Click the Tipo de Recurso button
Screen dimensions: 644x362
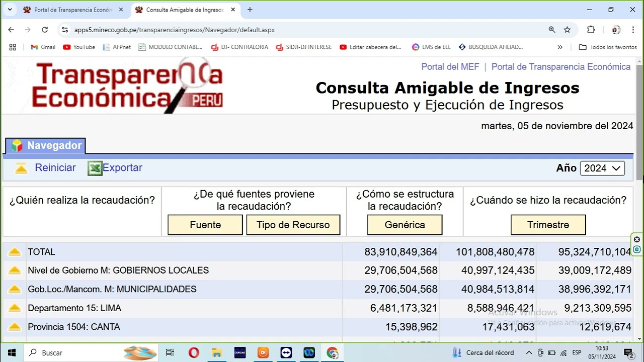[293, 225]
